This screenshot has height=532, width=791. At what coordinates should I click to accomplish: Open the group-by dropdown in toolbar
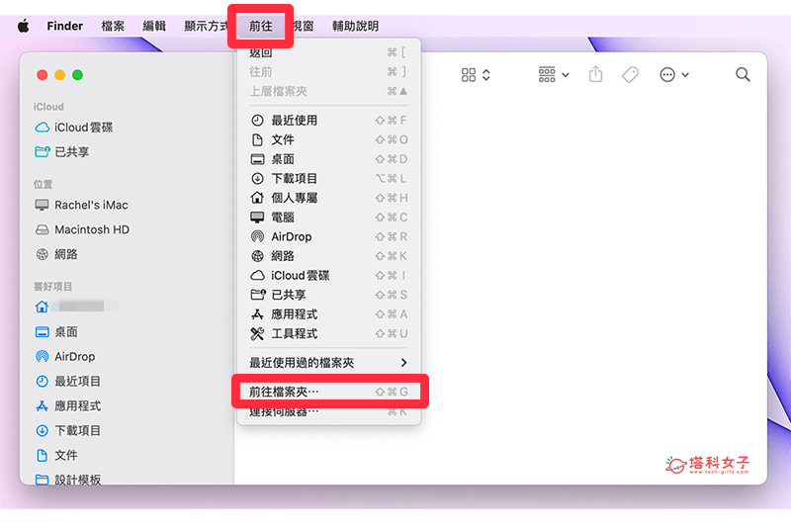point(554,75)
